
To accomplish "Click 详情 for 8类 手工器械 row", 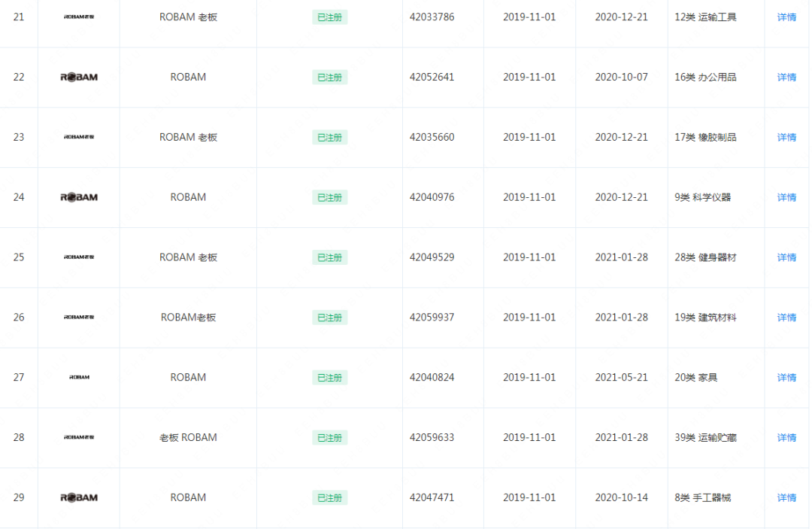I will 786,498.
